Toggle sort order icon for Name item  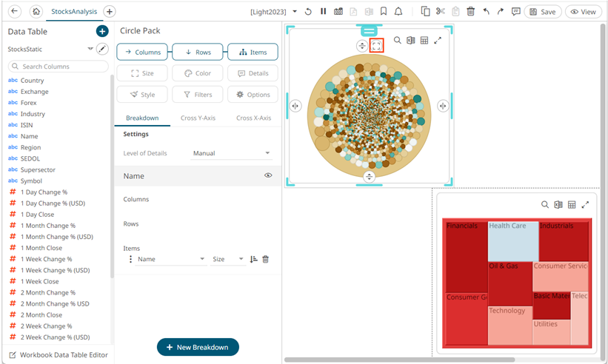(x=254, y=260)
